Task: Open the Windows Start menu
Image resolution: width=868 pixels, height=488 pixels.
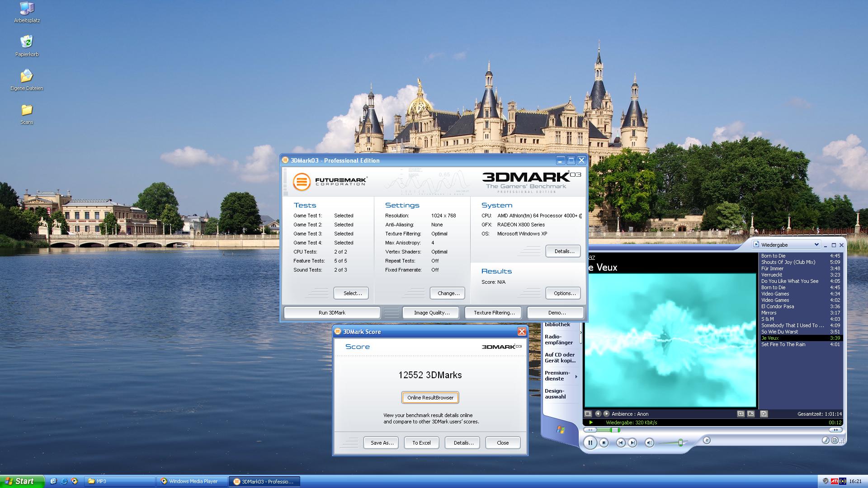Action: tap(22, 481)
